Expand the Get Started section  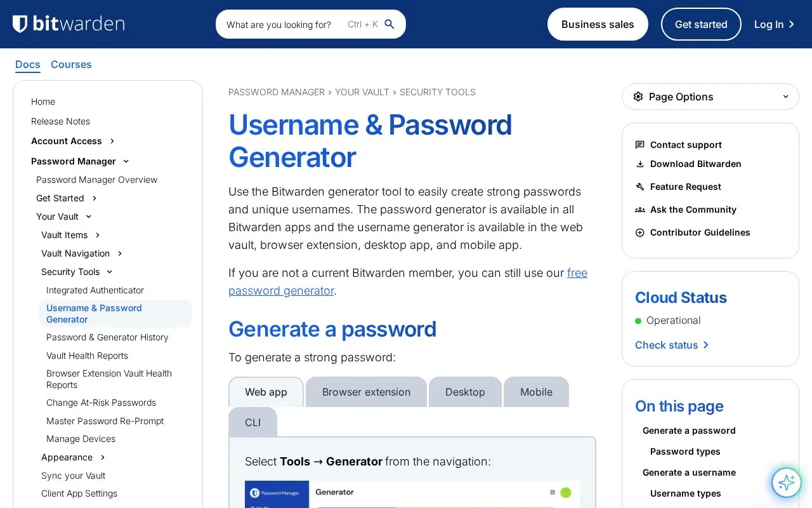pos(95,198)
